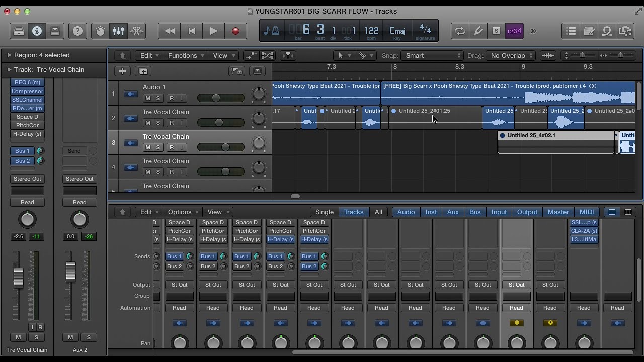This screenshot has width=644, height=362.
Task: Toggle MIDI channel strip filter
Action: point(587,212)
